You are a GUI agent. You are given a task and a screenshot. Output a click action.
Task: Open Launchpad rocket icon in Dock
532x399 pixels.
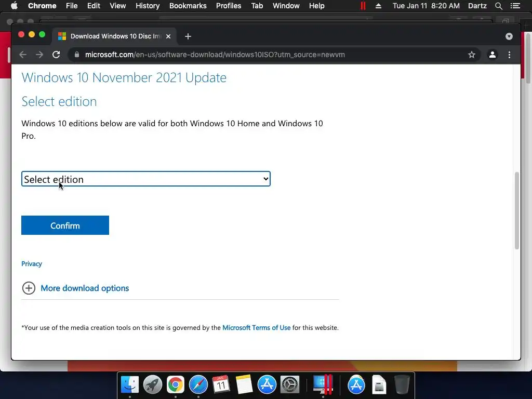click(x=153, y=384)
